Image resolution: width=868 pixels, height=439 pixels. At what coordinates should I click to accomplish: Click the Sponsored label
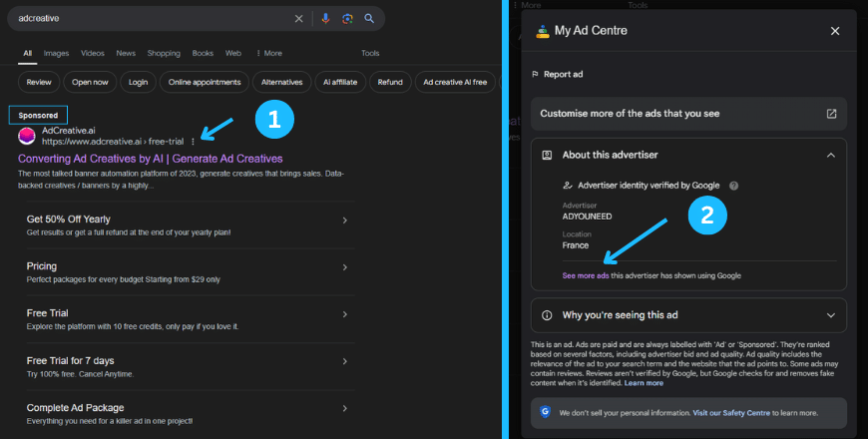click(x=38, y=115)
